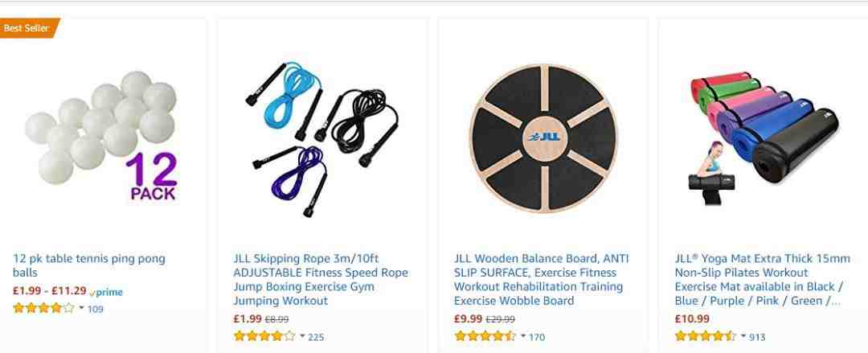Viewport: 868px width, 353px height.
Task: Click the Best Seller badge
Action: pos(29,27)
